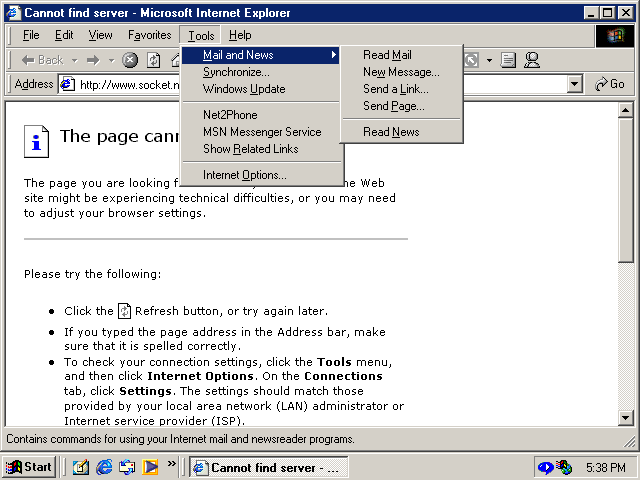Open Internet Options from Tools menu
Image resolution: width=640 pixels, height=480 pixels.
(260, 175)
